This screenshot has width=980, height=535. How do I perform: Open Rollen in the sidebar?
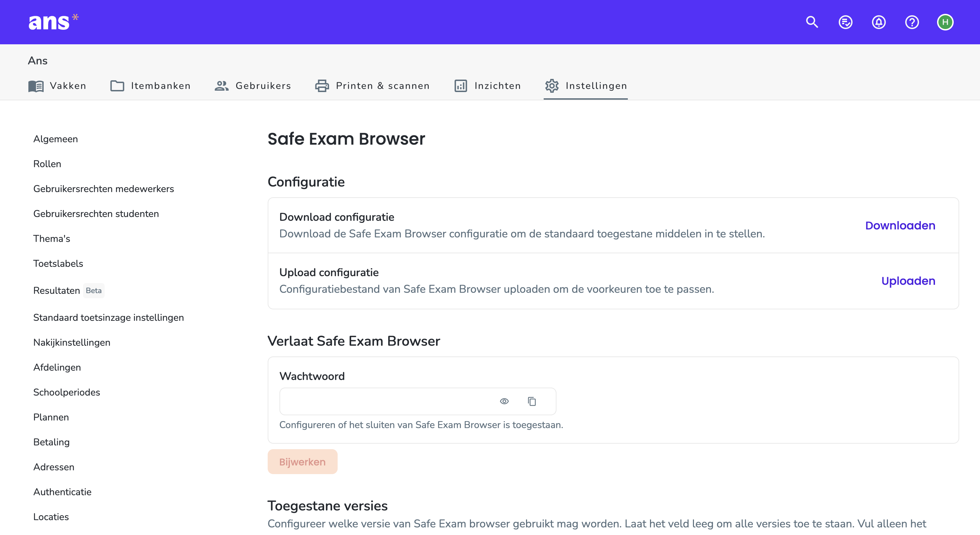point(47,164)
